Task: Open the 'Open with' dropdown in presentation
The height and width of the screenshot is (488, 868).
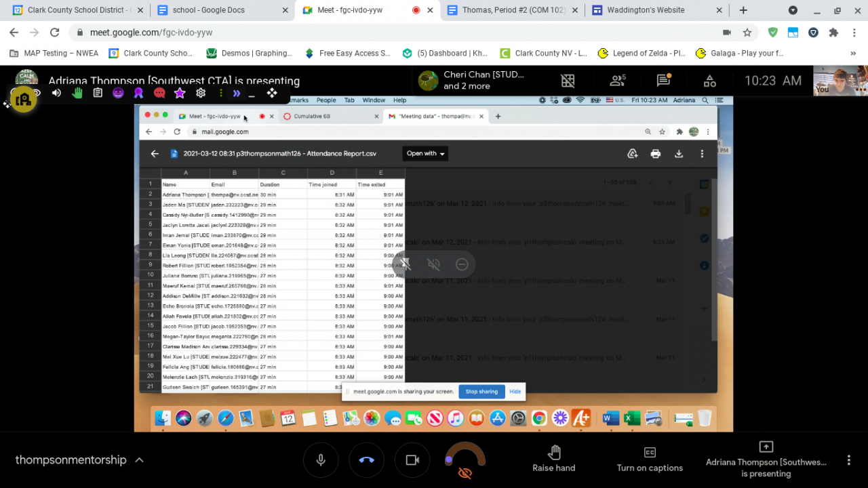Action: (x=425, y=154)
